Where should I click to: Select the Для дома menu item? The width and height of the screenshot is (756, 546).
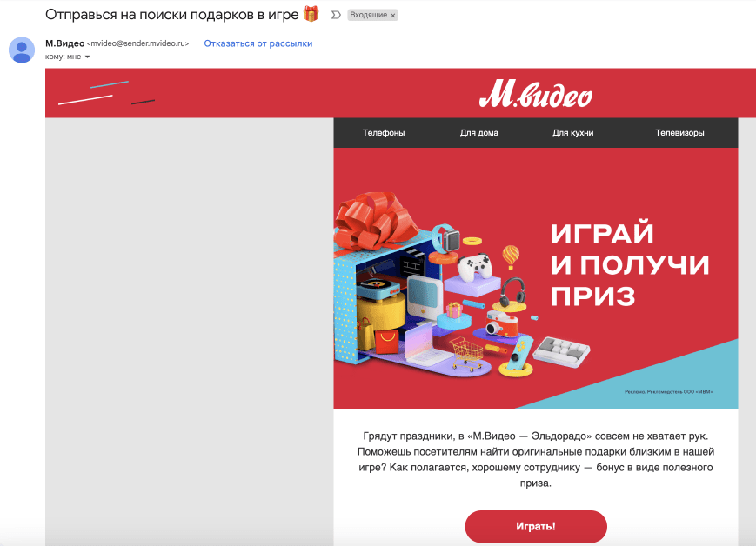point(478,132)
